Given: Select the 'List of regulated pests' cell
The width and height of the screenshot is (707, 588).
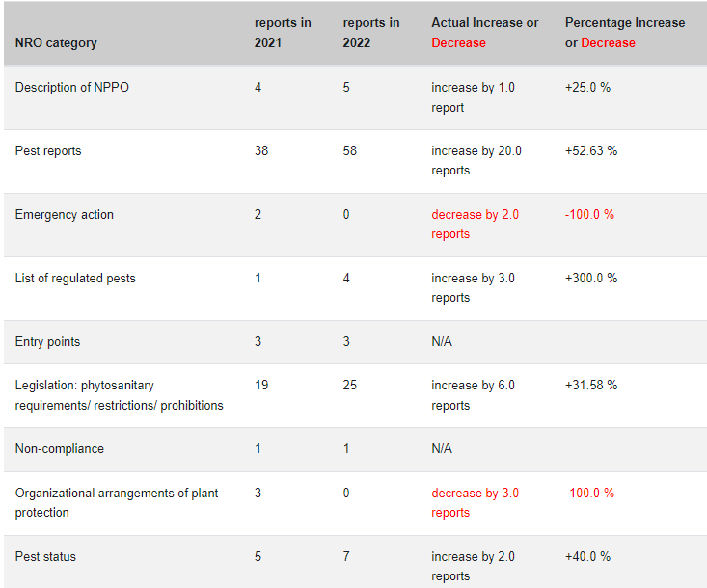Looking at the screenshot, I should pos(75,279).
